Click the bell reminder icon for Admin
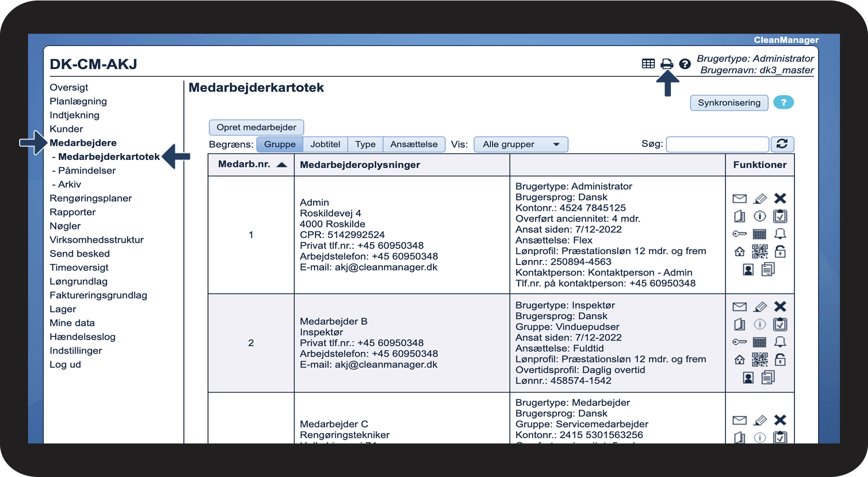 (780, 234)
